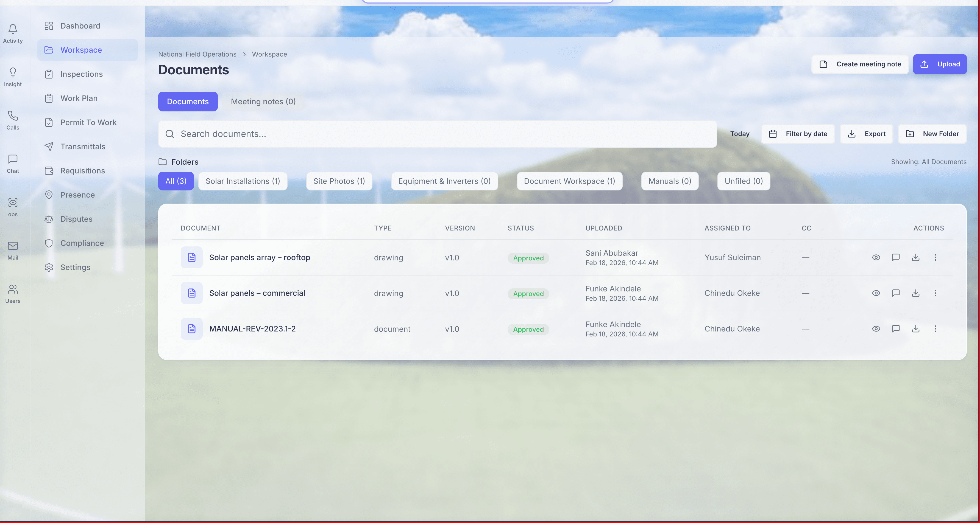Open more actions for Solar panels array – rooftop
This screenshot has width=980, height=523.
[936, 257]
